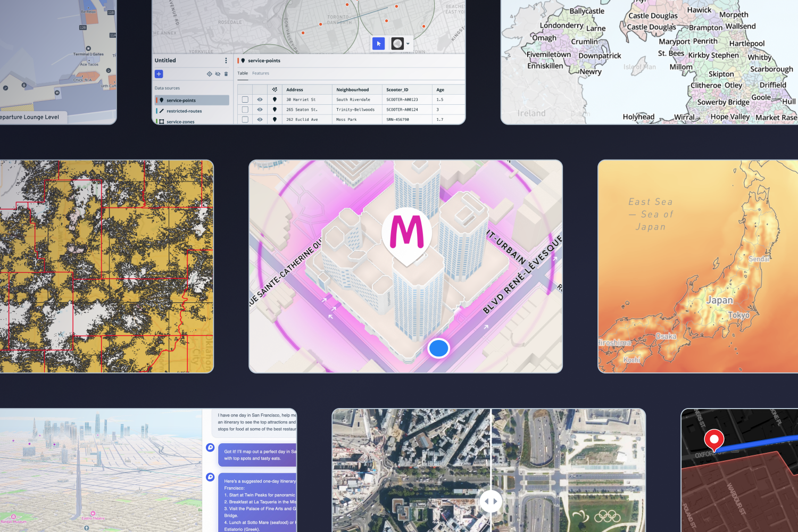
Task: Click the Scarborough label on UK map
Action: pyautogui.click(x=771, y=69)
